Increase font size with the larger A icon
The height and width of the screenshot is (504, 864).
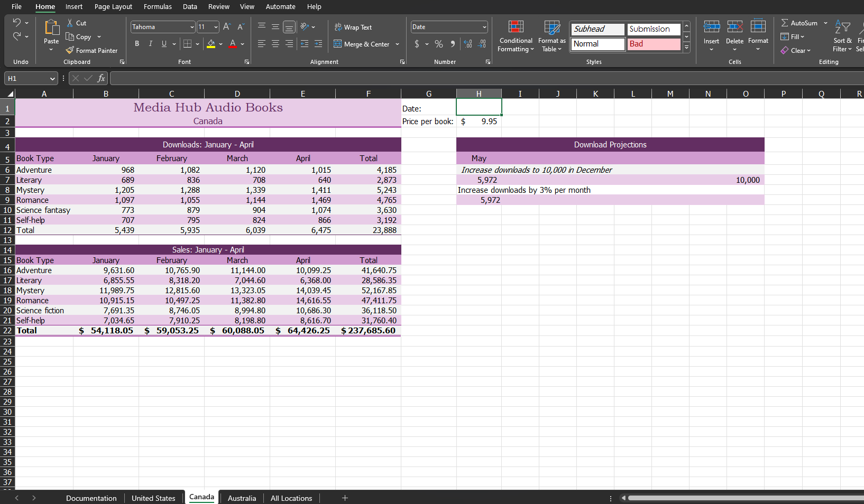[x=226, y=26]
